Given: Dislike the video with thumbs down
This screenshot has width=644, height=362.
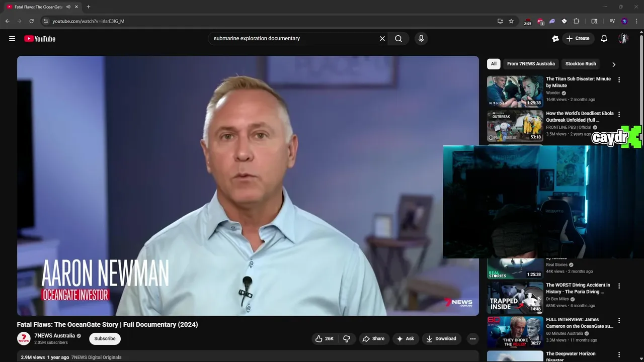Looking at the screenshot, I should click(x=347, y=339).
